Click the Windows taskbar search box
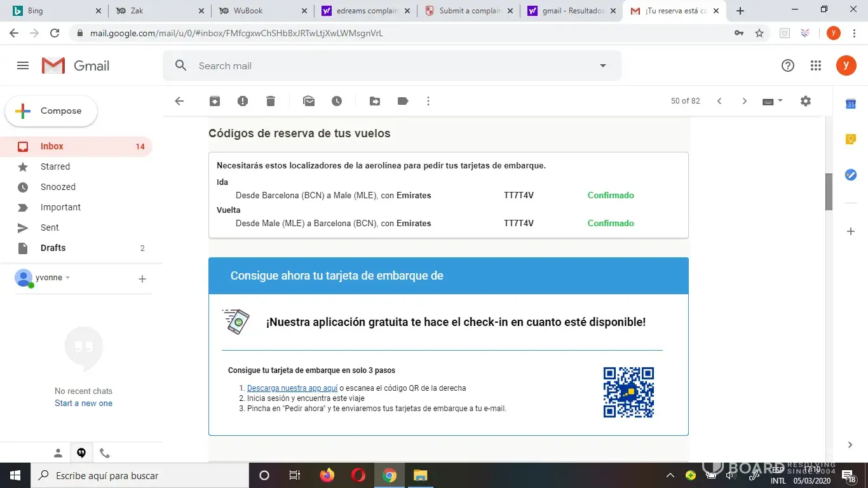 tap(140, 475)
